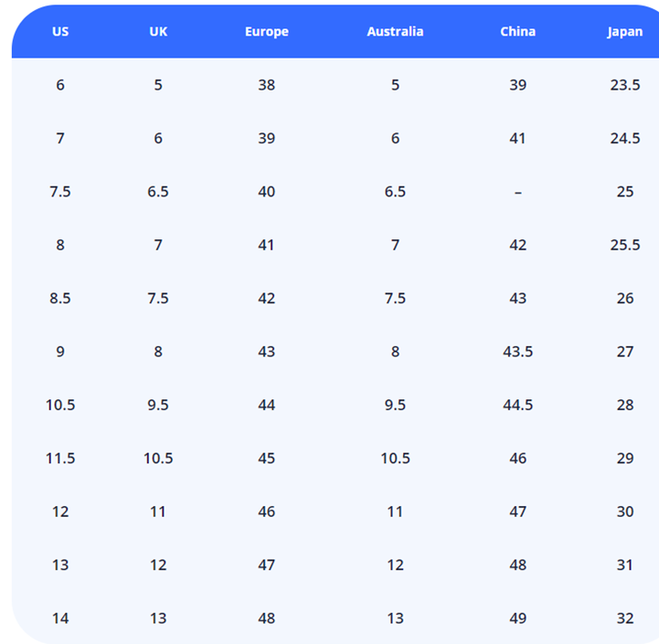
Task: Select China size 49 cell
Action: [517, 618]
